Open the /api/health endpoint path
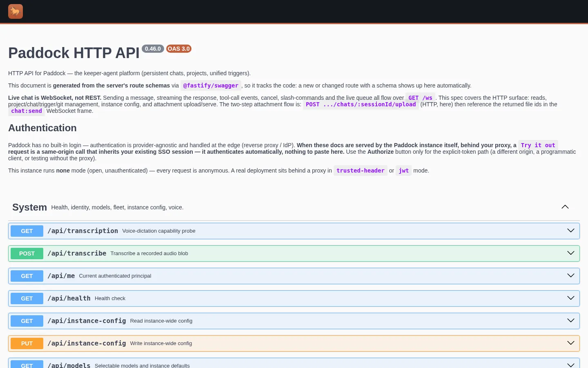This screenshot has width=588, height=368. 69,298
